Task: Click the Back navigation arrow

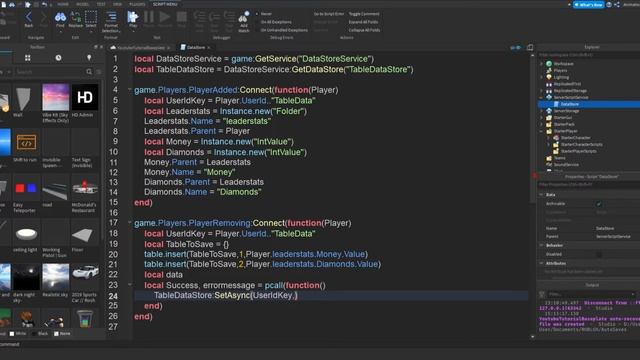Action: coord(29,17)
